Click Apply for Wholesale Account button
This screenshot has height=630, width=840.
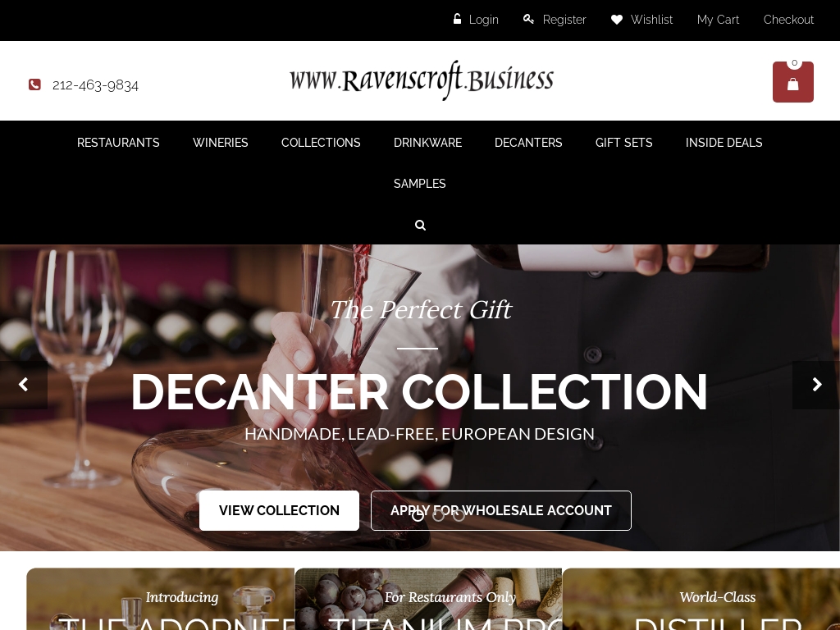501,510
